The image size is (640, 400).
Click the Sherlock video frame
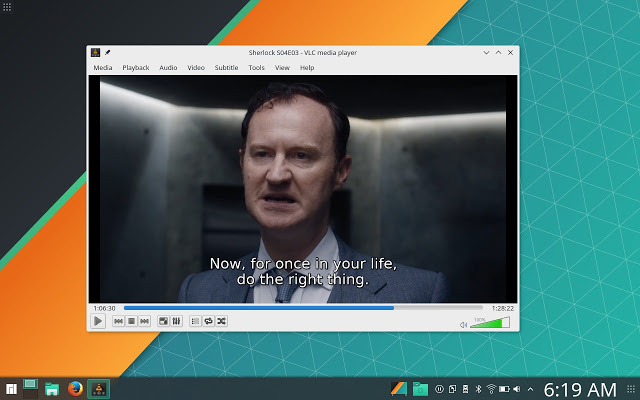303,189
